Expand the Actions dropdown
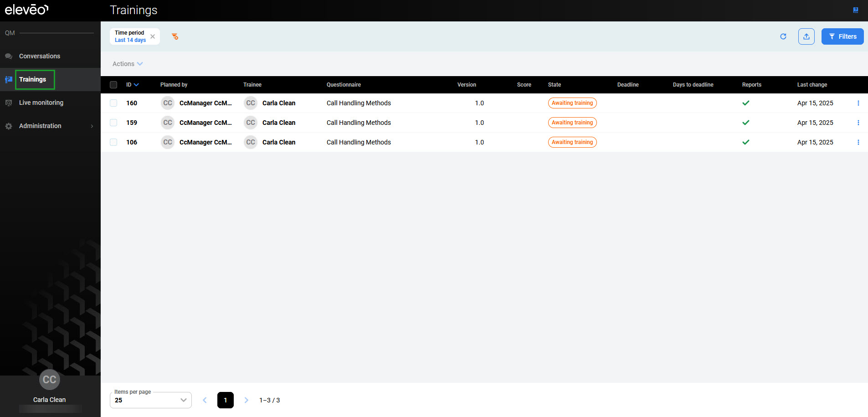This screenshot has height=417, width=868. coord(128,64)
